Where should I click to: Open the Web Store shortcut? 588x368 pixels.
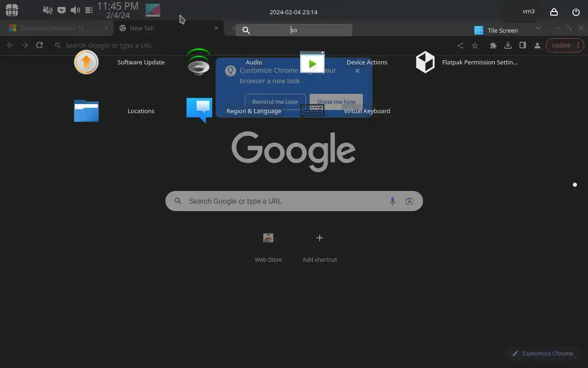268,247
